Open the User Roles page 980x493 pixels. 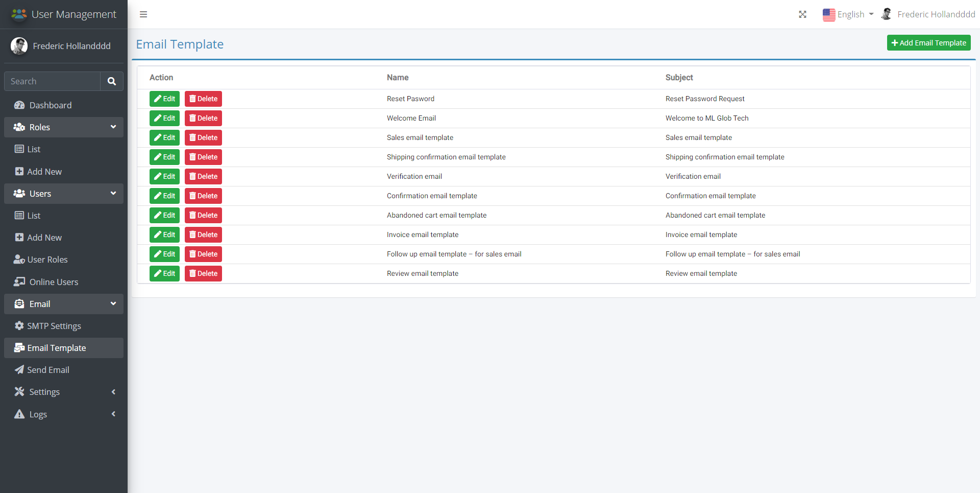(64, 260)
